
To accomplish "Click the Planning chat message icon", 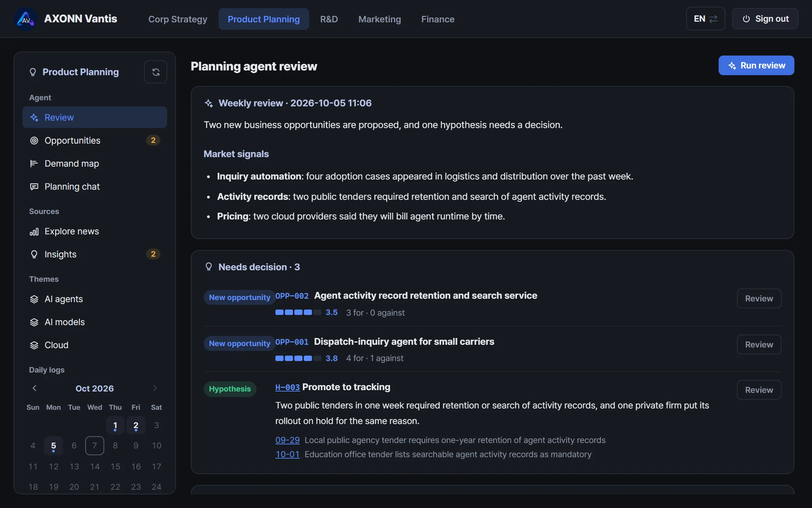I will click(34, 187).
